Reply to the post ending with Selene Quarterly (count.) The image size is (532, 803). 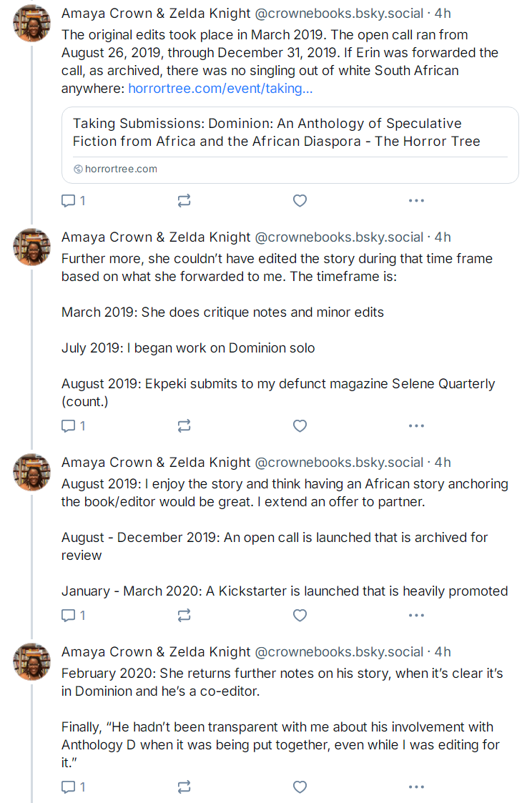click(x=73, y=425)
